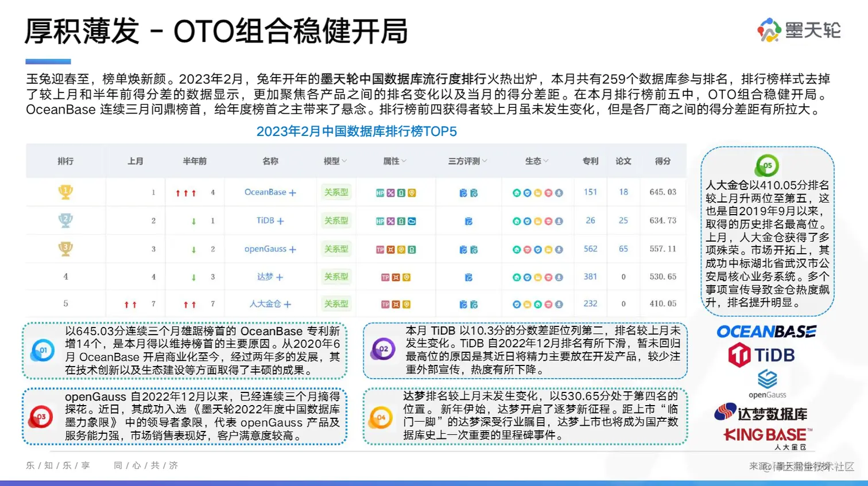This screenshot has width=868, height=486.
Task: Expand OceanBase row with its plus sign
Action: click(x=293, y=193)
